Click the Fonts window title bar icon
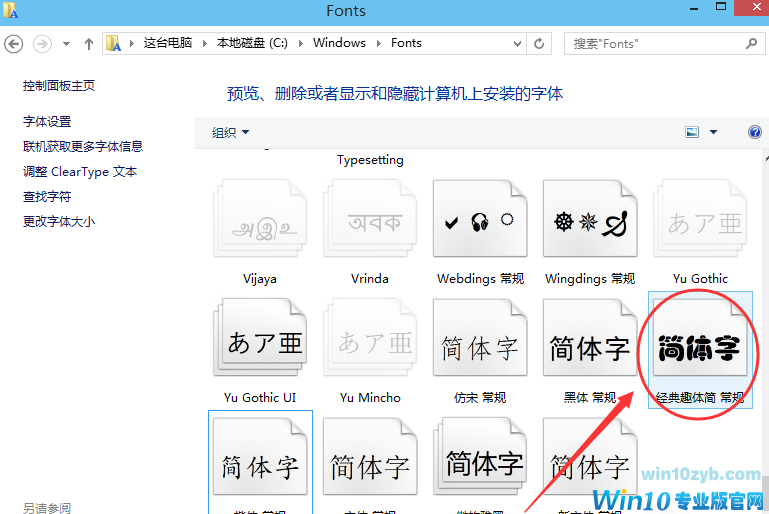 pyautogui.click(x=10, y=10)
